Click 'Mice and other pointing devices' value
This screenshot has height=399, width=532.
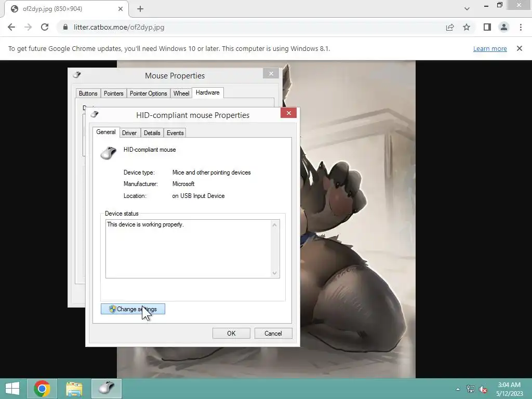coord(211,172)
